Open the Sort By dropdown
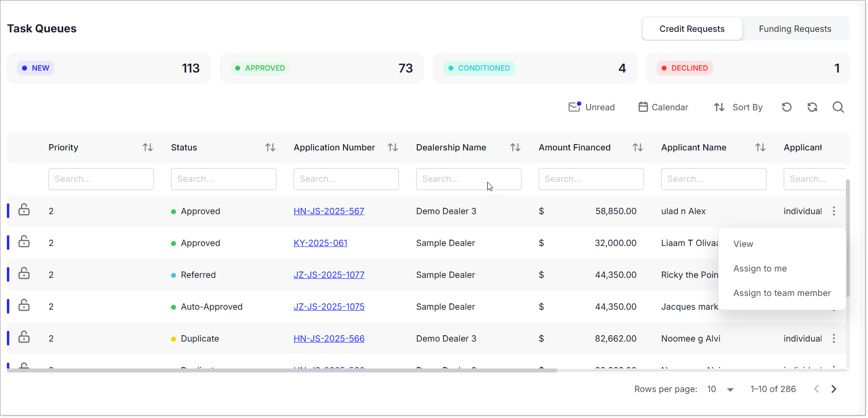Image resolution: width=868 pixels, height=418 pixels. (x=738, y=107)
